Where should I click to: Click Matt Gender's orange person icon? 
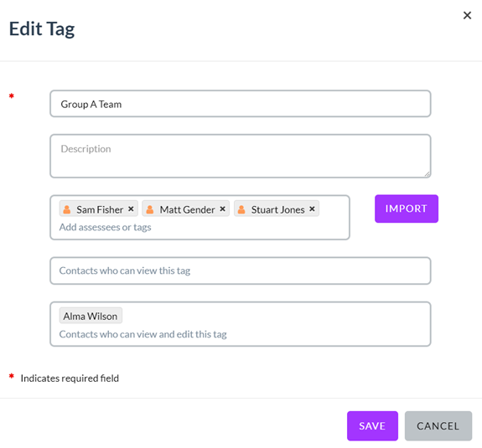coord(150,209)
